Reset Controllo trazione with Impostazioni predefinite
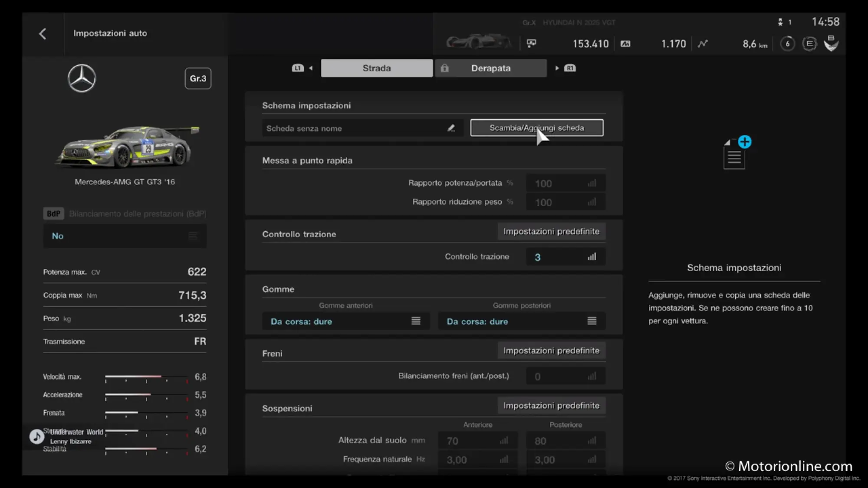868x488 pixels. [551, 231]
